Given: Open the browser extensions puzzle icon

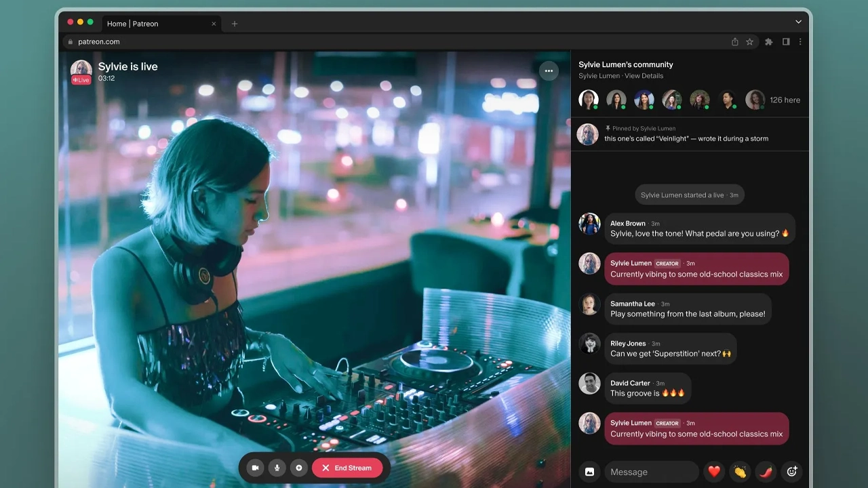Looking at the screenshot, I should point(768,41).
